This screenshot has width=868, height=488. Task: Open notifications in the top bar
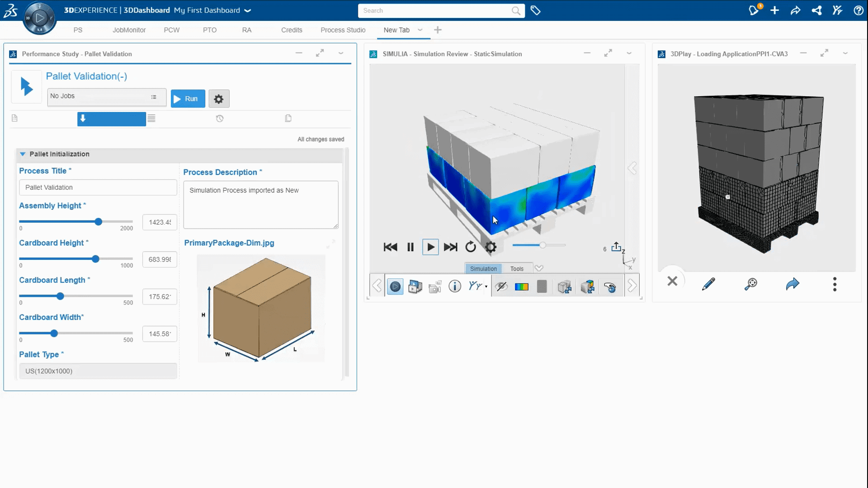(x=754, y=10)
